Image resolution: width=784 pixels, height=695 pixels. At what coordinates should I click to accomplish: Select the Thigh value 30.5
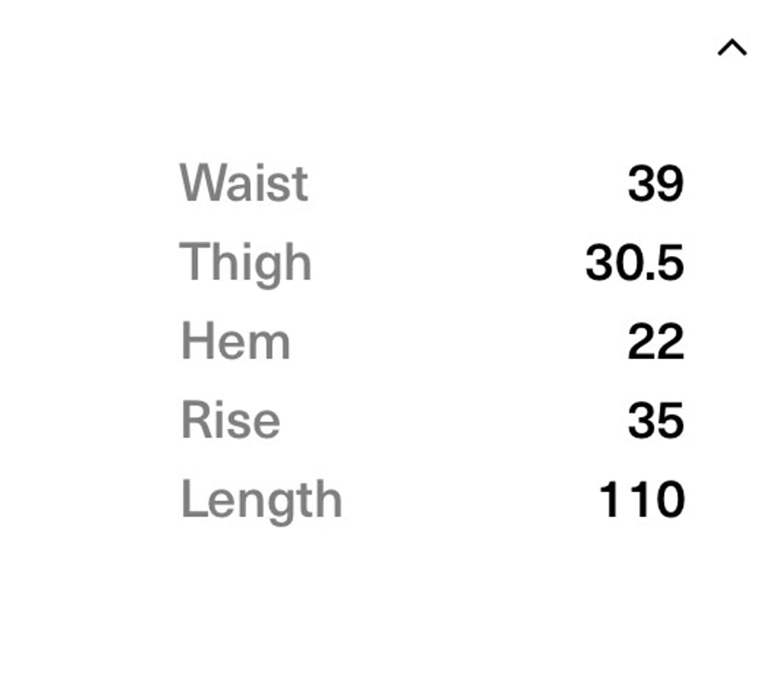click(x=634, y=264)
